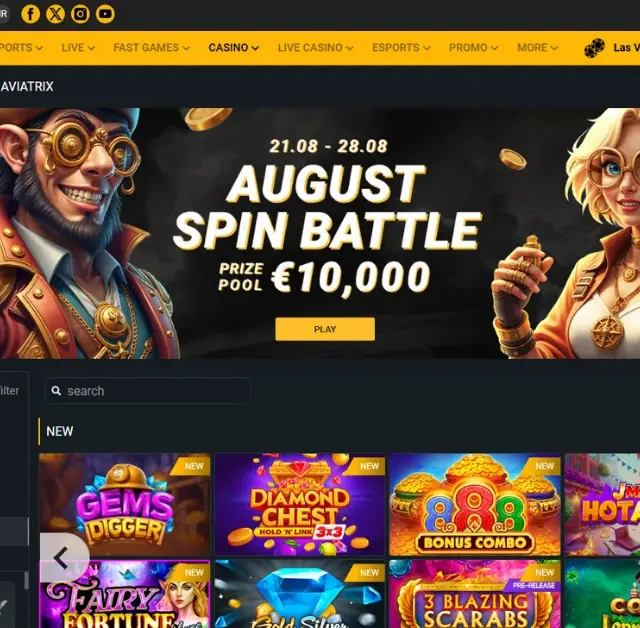Click into the game search field

click(x=148, y=391)
